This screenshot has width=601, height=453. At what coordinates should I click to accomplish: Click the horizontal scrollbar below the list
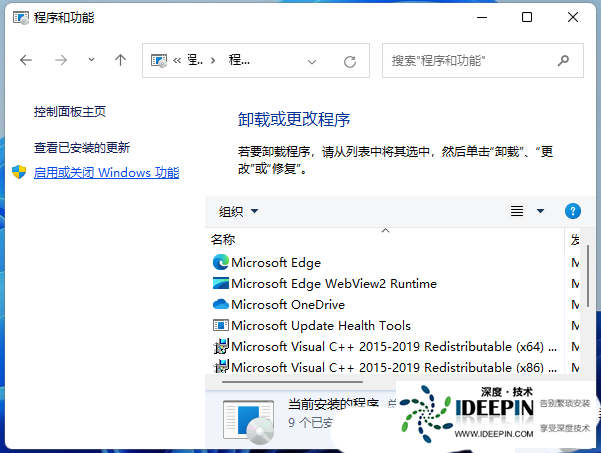[292, 382]
